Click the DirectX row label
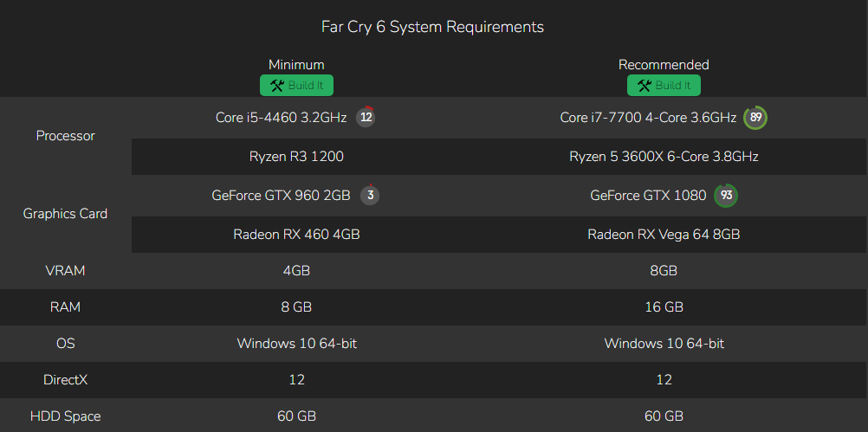This screenshot has height=432, width=868. pyautogui.click(x=65, y=380)
